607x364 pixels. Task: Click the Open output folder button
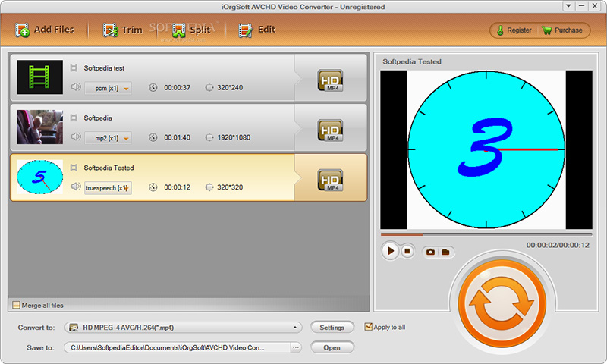point(332,347)
